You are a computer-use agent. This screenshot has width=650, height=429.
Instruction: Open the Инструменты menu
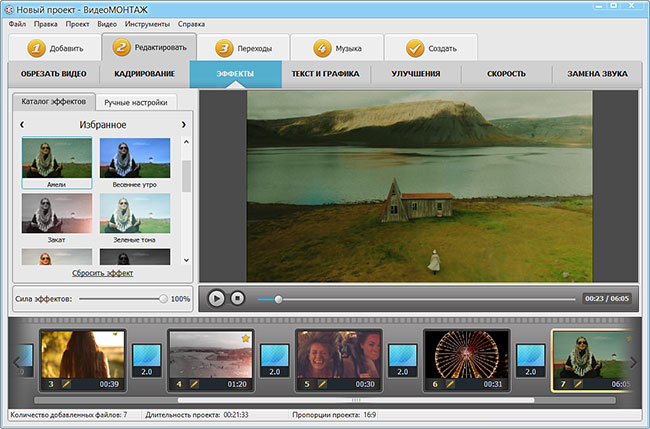147,24
